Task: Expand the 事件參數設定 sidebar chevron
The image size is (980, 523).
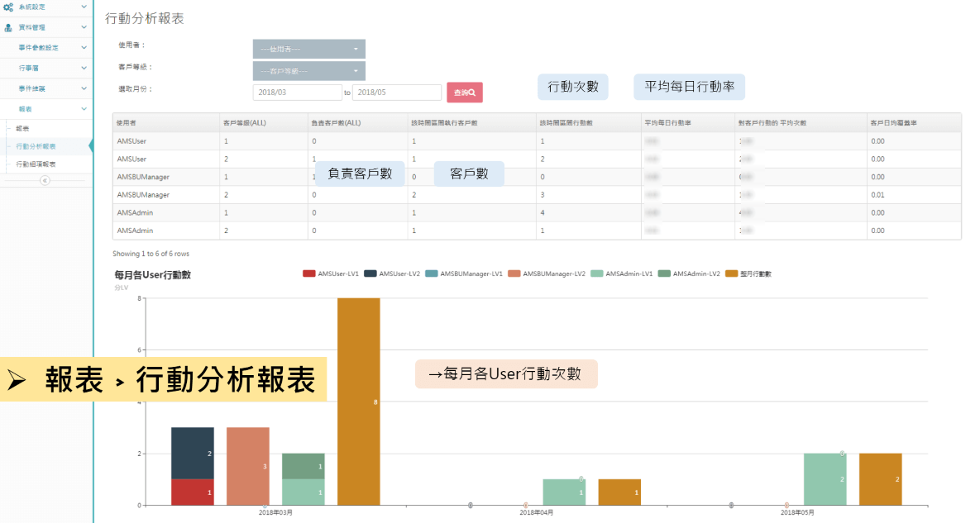Action: pyautogui.click(x=84, y=47)
